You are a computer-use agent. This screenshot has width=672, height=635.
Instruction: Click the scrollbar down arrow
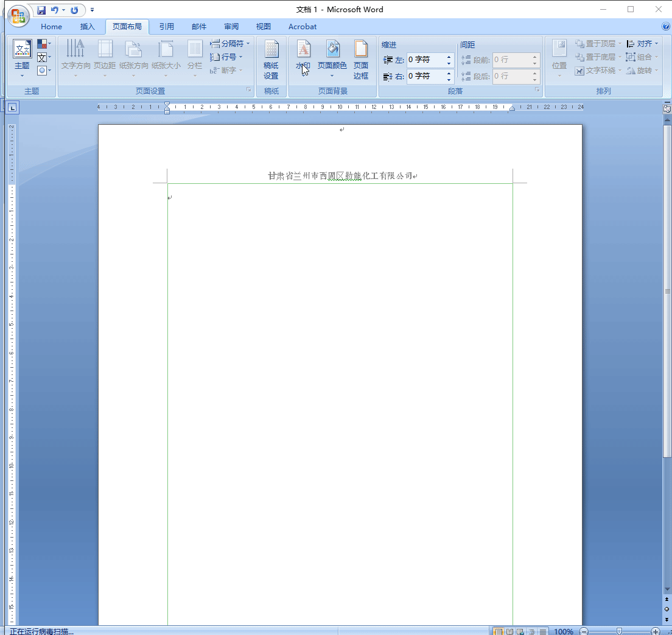(x=667, y=589)
